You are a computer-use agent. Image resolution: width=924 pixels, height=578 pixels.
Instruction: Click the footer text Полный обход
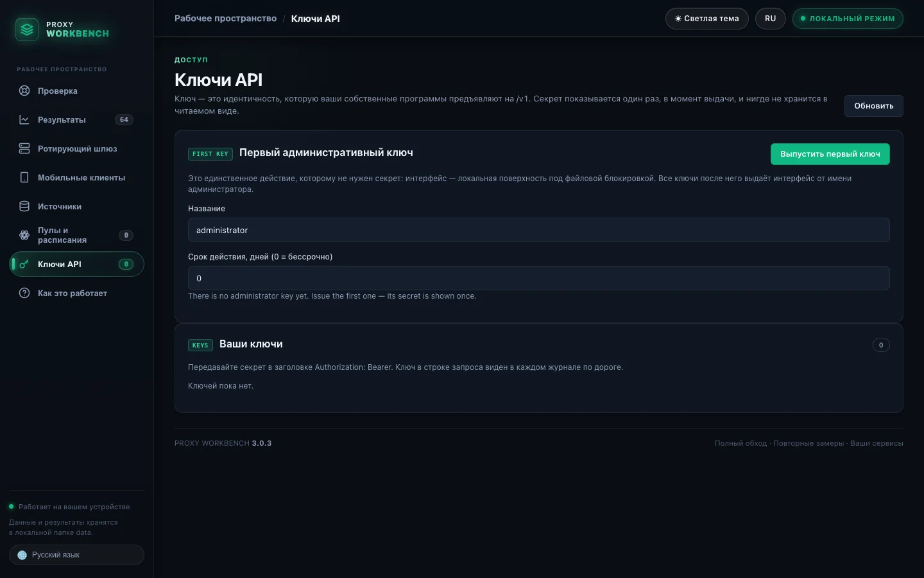740,443
